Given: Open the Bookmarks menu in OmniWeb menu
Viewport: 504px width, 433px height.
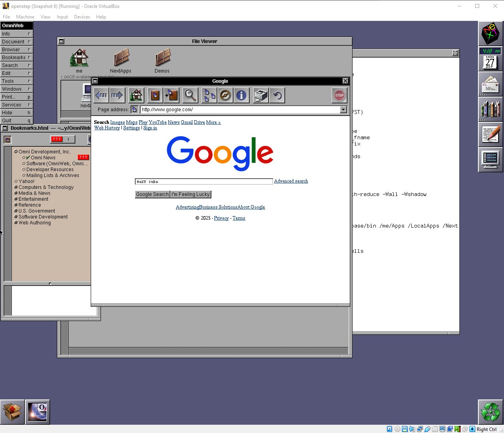Looking at the screenshot, I should click(x=16, y=58).
